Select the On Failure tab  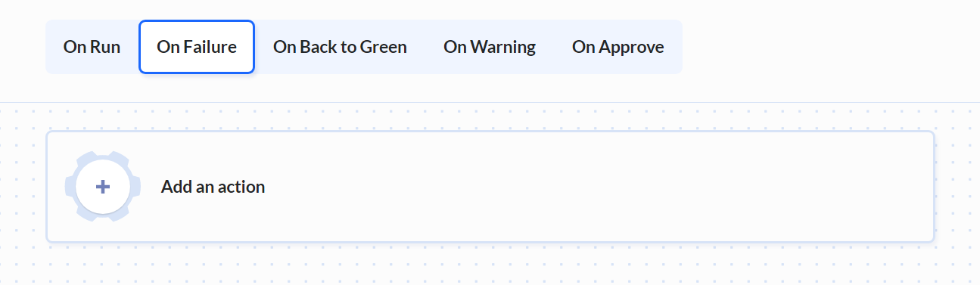197,47
